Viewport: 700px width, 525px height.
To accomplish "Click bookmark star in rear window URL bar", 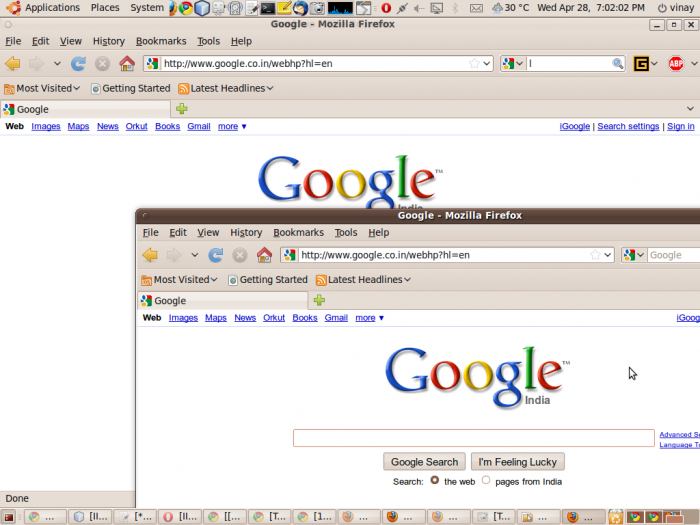I will (474, 63).
